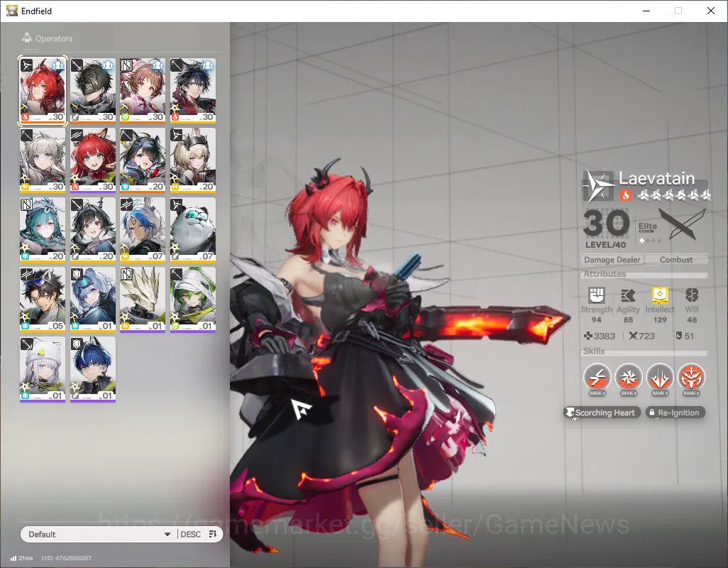Click Laevatain's faction star emblem icon
Viewport: 728px width, 568px height.
point(598,186)
